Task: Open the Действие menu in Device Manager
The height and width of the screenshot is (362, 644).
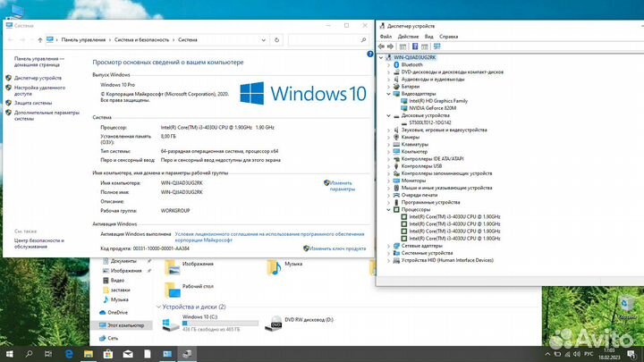Action: pyautogui.click(x=408, y=37)
